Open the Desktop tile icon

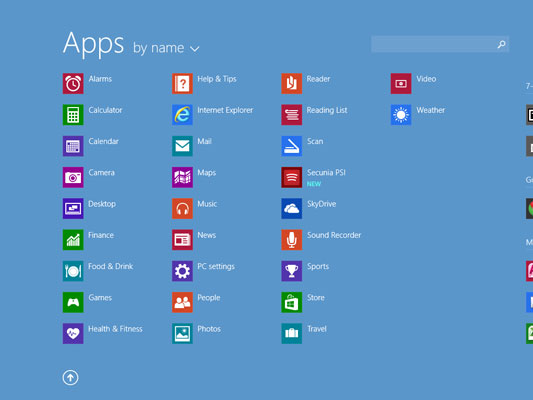click(73, 208)
